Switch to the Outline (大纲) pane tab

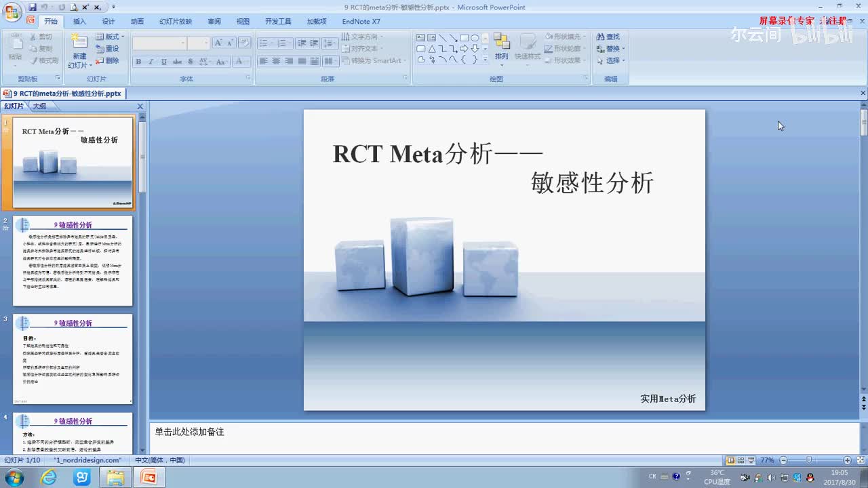(x=39, y=106)
